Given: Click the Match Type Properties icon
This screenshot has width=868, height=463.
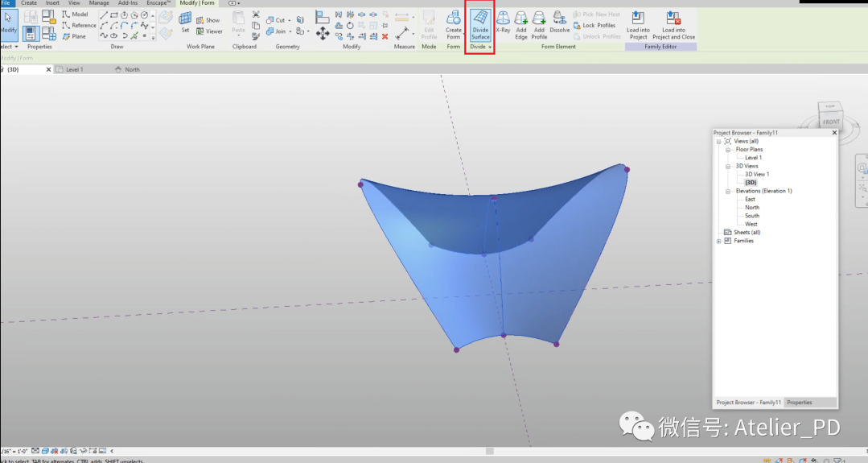Looking at the screenshot, I should click(x=256, y=36).
